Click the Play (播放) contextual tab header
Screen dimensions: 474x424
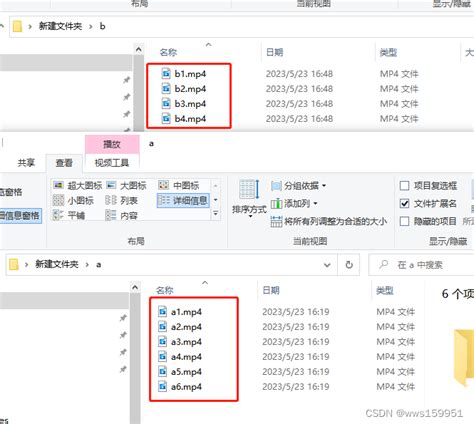point(112,144)
